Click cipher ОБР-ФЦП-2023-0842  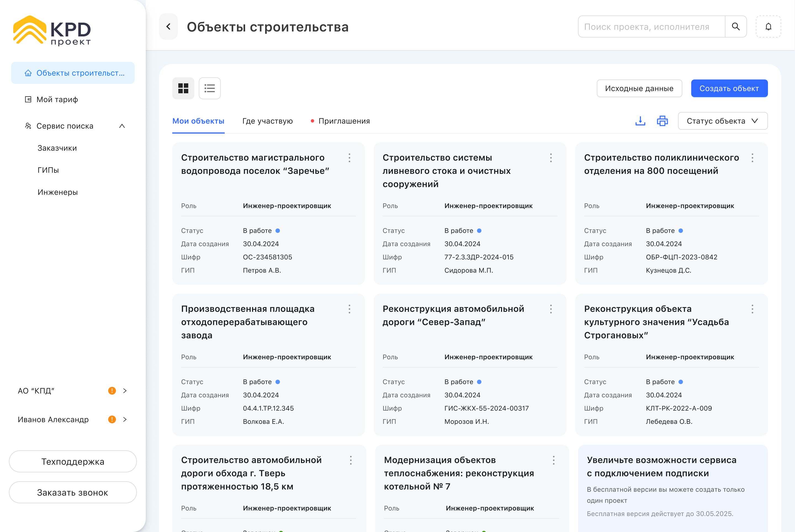click(682, 257)
